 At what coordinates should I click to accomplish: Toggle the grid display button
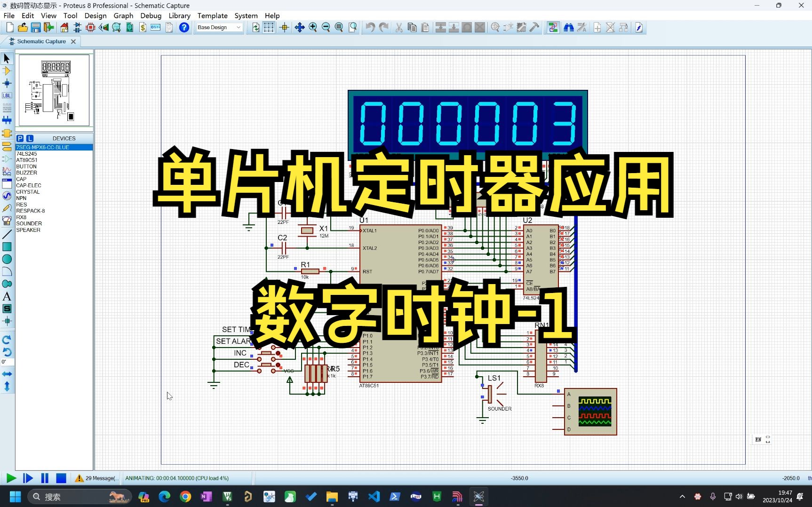269,27
